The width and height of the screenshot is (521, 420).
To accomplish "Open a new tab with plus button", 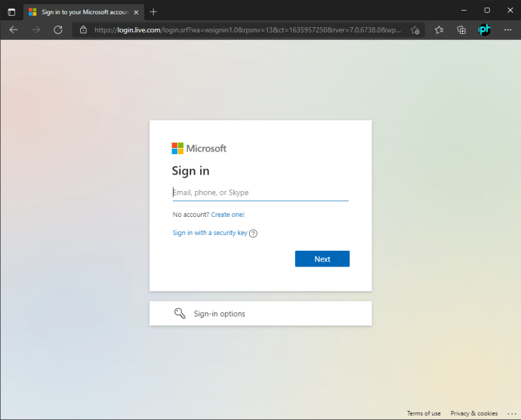I will pos(153,12).
